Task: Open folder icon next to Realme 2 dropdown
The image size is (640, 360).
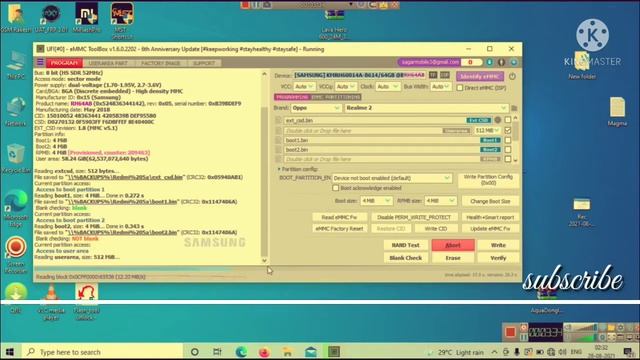Action: (x=514, y=108)
